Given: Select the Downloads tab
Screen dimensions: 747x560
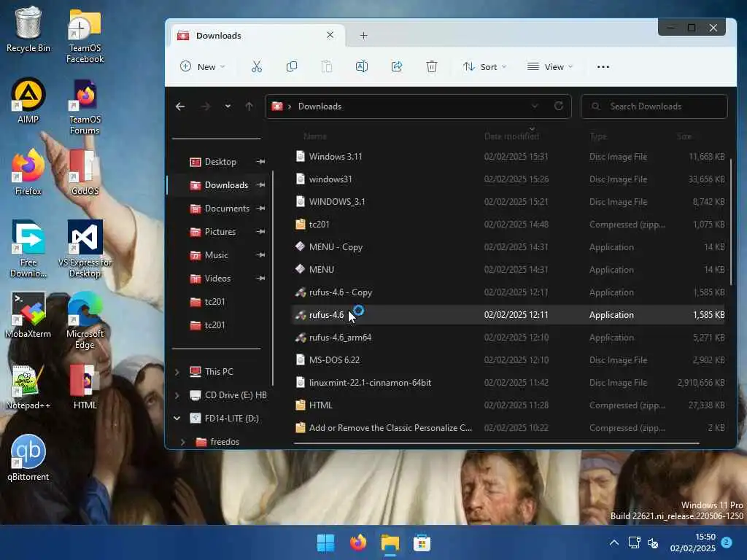Looking at the screenshot, I should 258,35.
